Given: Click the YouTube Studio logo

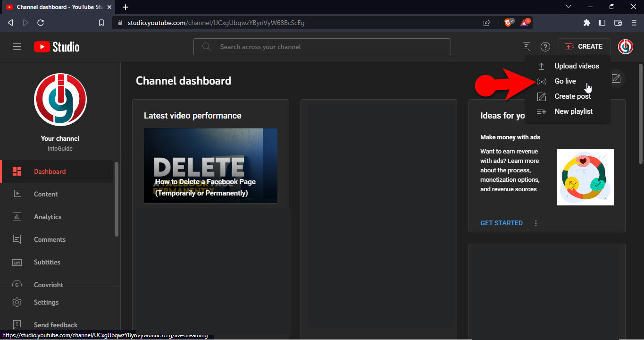Looking at the screenshot, I should coord(57,47).
